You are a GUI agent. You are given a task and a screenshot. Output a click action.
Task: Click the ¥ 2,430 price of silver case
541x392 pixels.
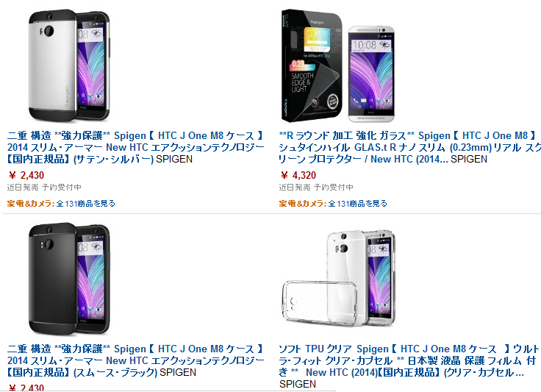pos(26,175)
